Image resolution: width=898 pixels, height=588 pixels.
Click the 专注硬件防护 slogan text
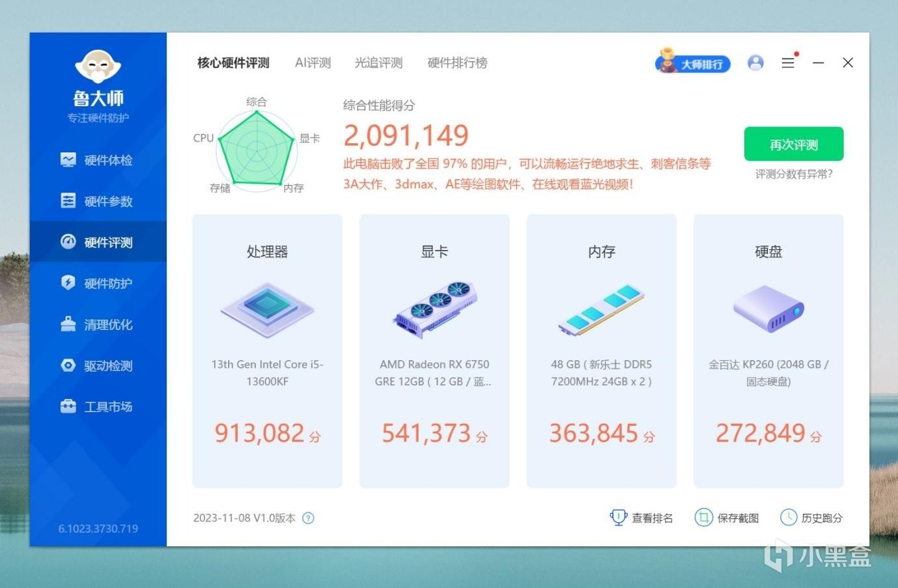point(98,118)
